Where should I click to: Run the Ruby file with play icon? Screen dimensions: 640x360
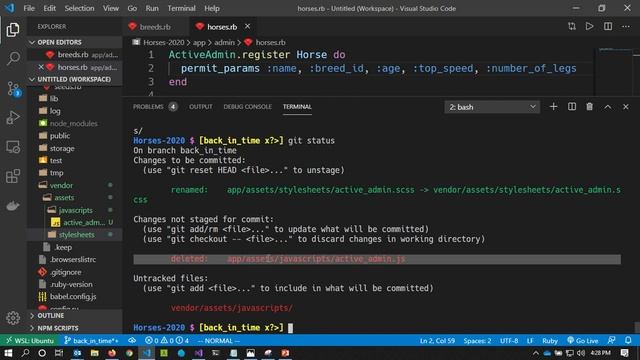point(589,27)
